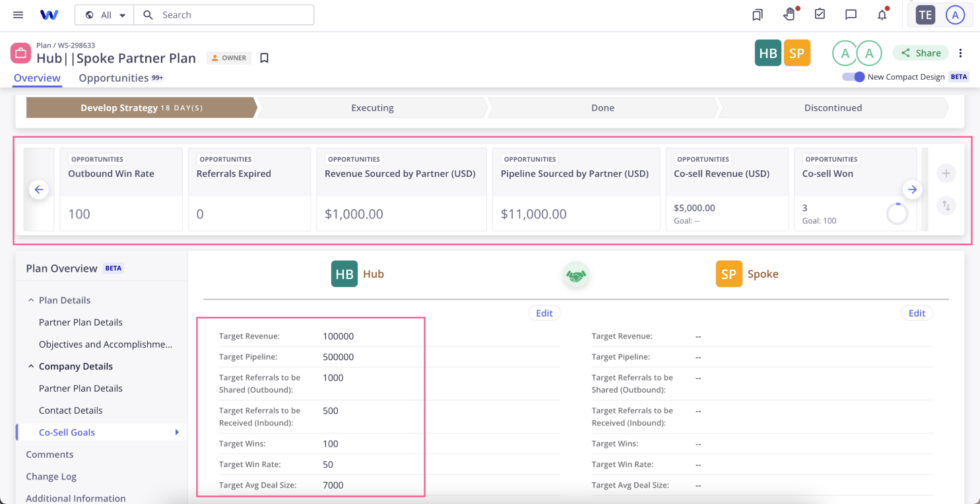Click the Search input field
The image size is (980, 504).
point(224,15)
